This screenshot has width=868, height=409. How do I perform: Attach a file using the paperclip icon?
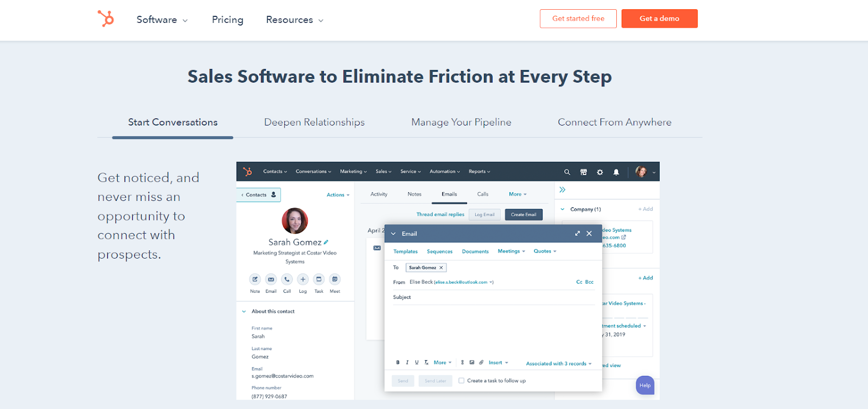[x=481, y=362]
